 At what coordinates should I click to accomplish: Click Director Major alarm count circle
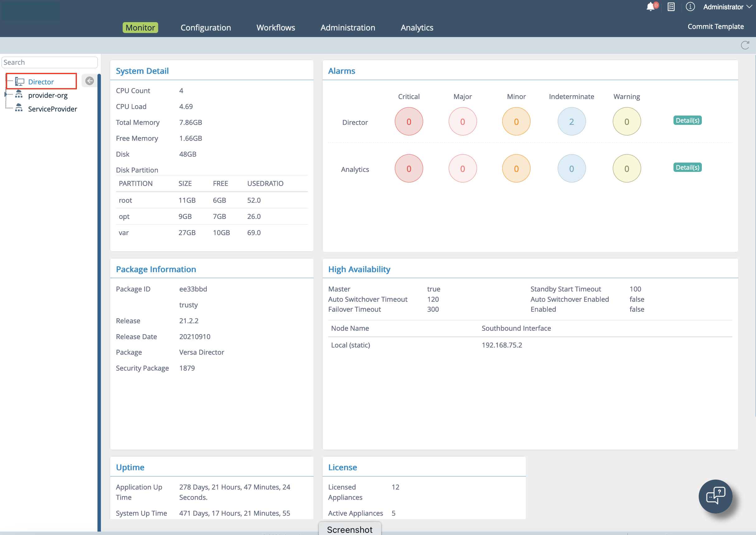(462, 121)
